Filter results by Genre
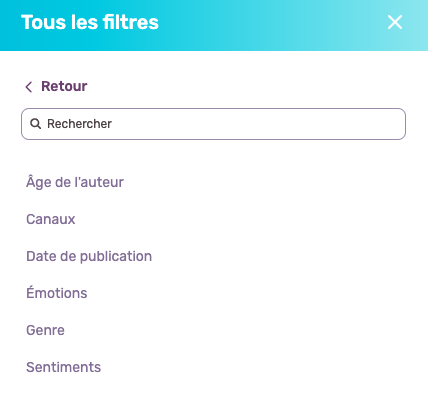Screen dimensions: 428x402 point(45,330)
